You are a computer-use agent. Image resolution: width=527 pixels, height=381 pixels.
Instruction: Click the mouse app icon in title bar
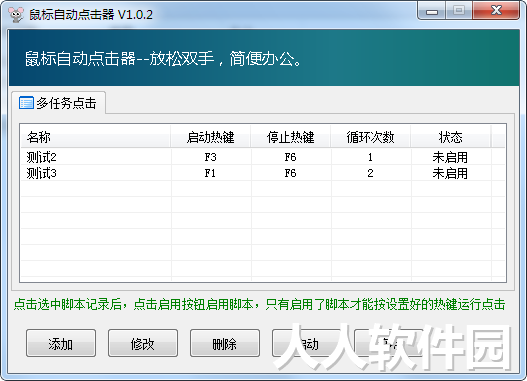[x=16, y=14]
